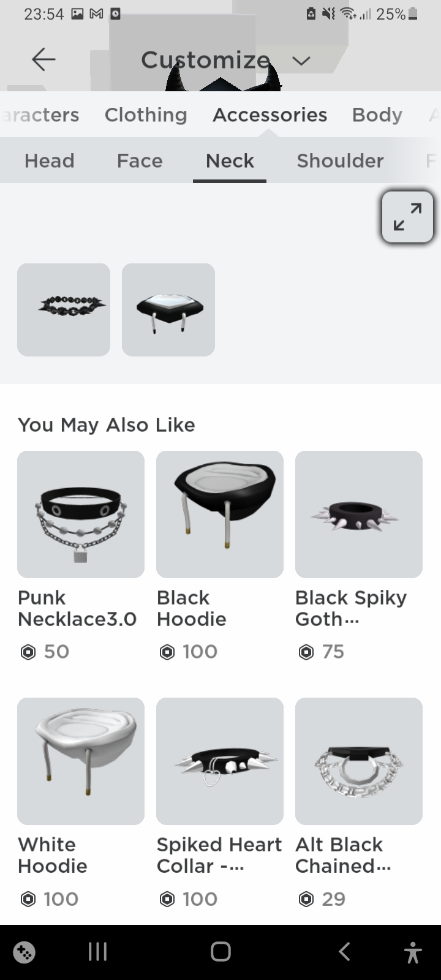Screen dimensions: 441x980
Task: Select the Face accessory category
Action: point(140,160)
